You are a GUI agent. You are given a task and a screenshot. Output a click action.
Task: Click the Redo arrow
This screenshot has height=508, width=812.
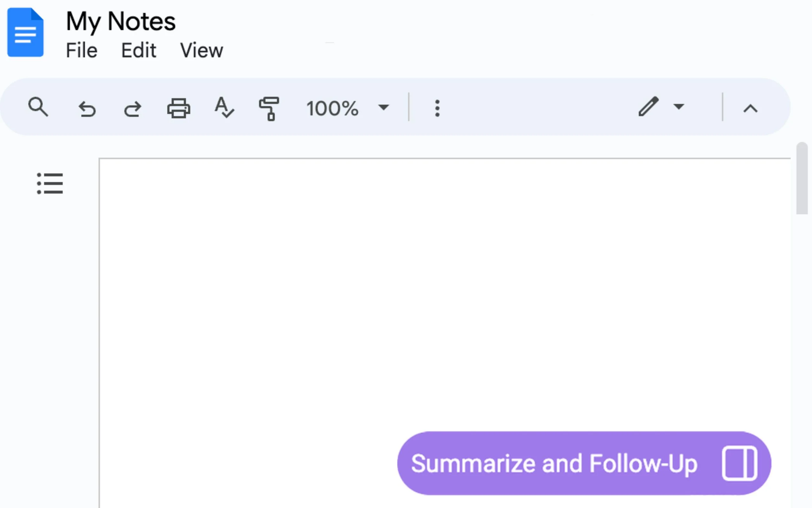[133, 109]
